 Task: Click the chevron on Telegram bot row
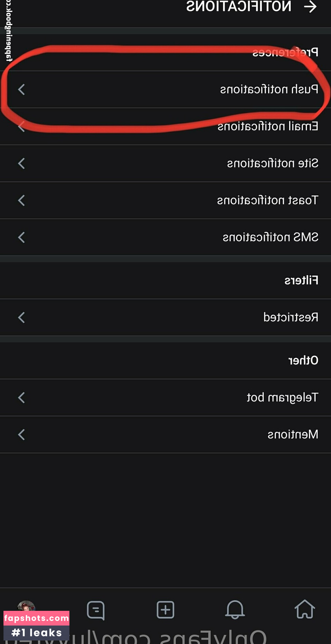pos(22,397)
